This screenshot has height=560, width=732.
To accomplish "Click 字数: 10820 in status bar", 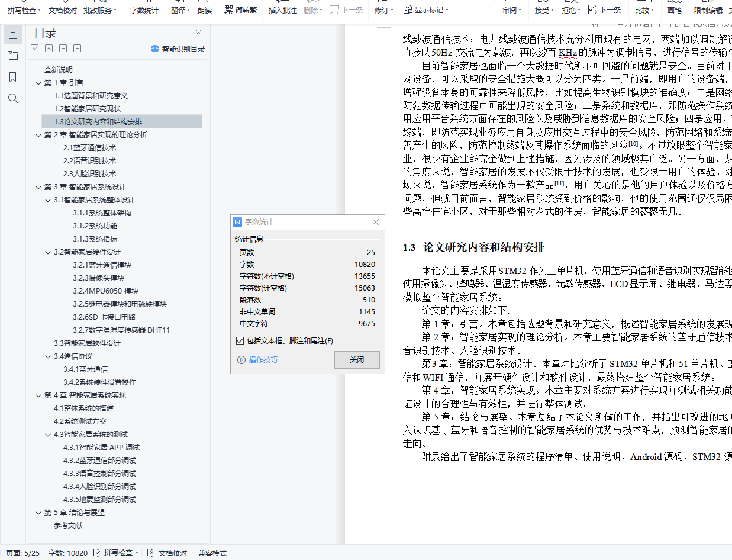I will pyautogui.click(x=68, y=553).
